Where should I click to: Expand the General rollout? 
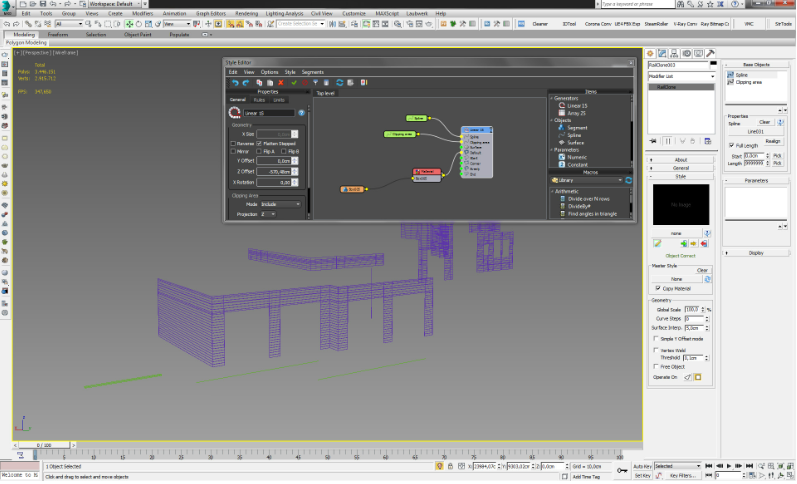(x=681, y=168)
